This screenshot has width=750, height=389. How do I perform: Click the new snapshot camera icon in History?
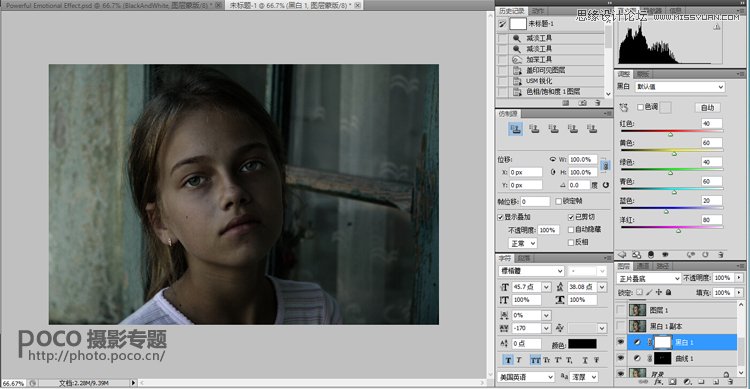click(582, 103)
